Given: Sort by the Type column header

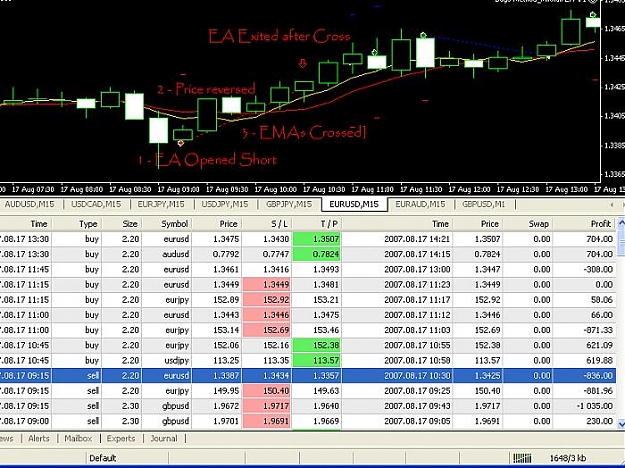Looking at the screenshot, I should pos(77,224).
